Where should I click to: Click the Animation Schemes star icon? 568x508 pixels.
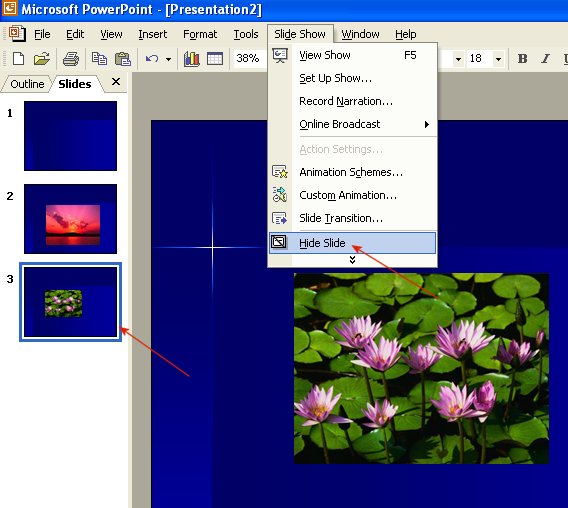point(280,172)
